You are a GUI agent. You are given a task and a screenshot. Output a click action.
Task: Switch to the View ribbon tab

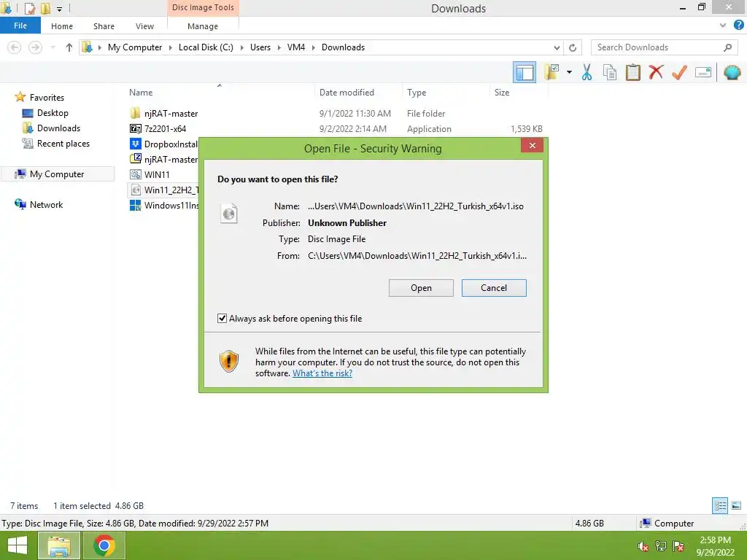[x=144, y=26]
